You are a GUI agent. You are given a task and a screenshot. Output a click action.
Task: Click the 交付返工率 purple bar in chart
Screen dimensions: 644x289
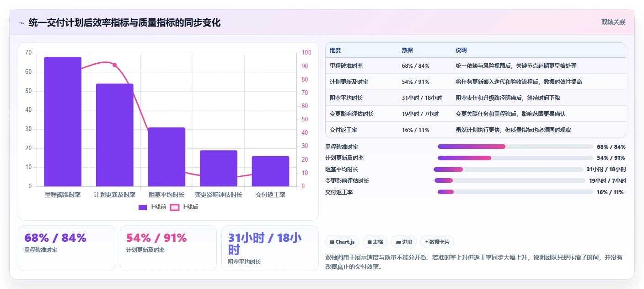click(270, 171)
